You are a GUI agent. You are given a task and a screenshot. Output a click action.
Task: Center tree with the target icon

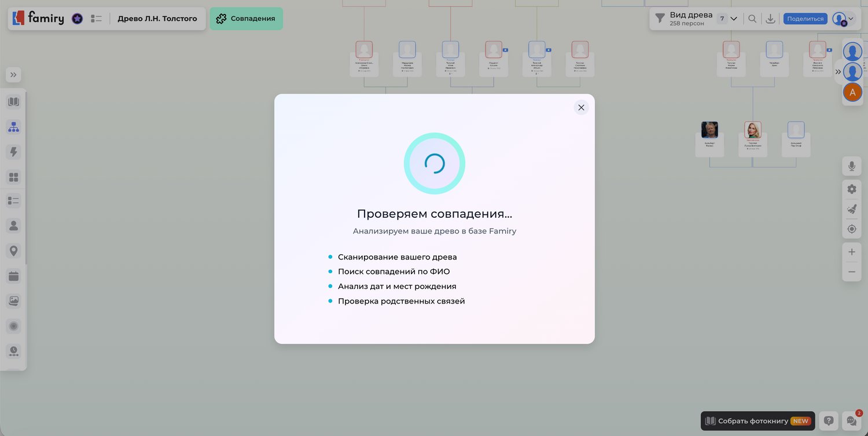pyautogui.click(x=851, y=229)
